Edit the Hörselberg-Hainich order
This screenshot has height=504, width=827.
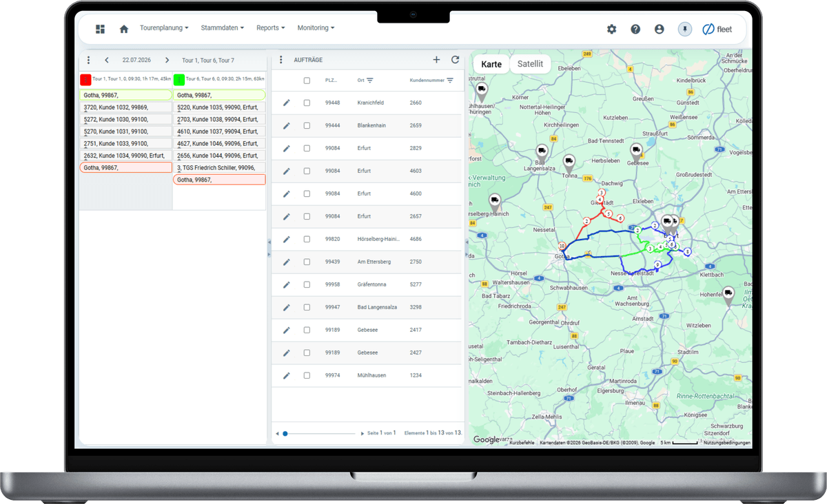(287, 239)
